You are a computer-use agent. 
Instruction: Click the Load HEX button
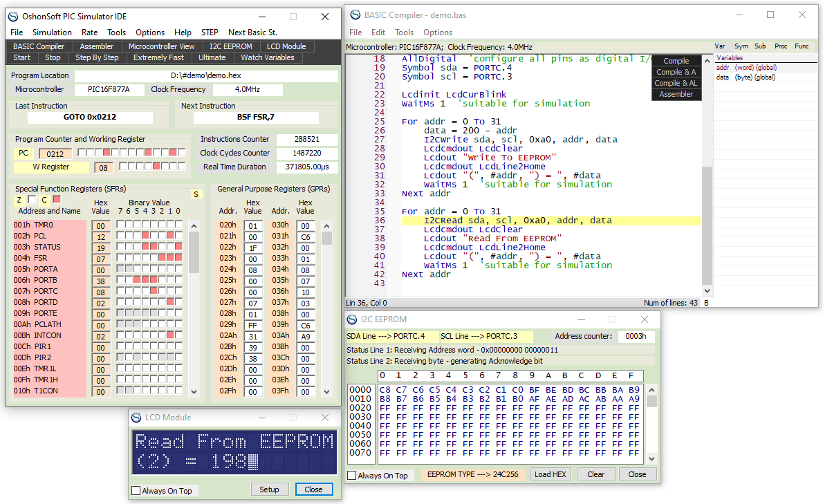[x=551, y=474]
